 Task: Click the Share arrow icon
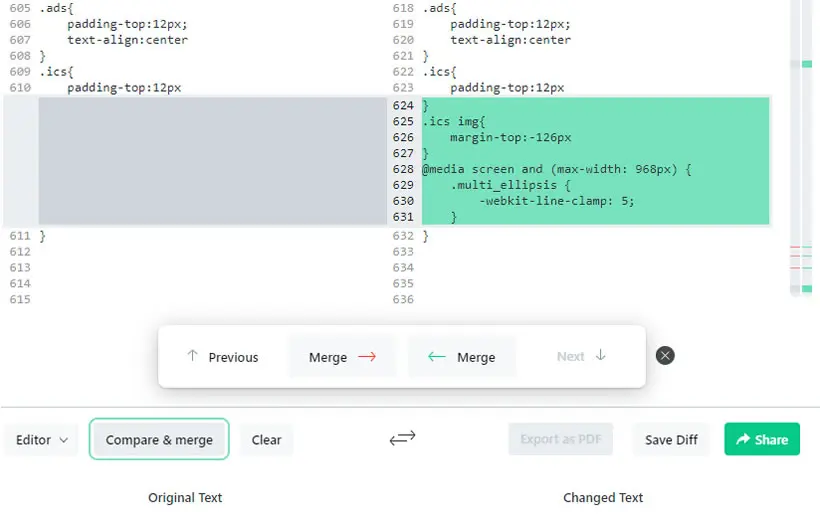pos(743,439)
